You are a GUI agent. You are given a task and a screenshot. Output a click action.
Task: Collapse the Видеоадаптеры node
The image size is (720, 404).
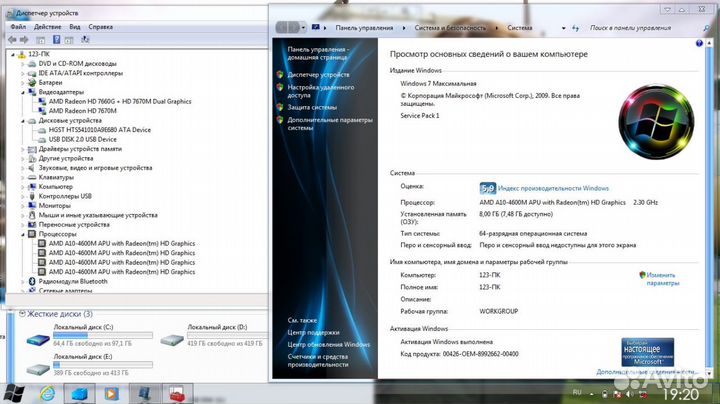point(22,92)
